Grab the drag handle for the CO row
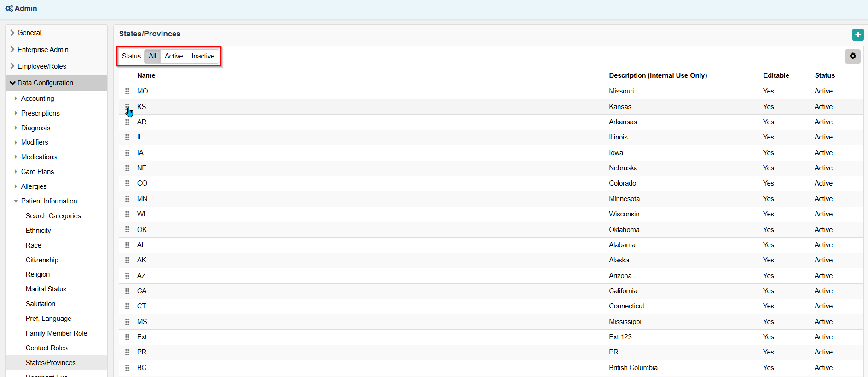868x377 pixels. click(x=127, y=184)
